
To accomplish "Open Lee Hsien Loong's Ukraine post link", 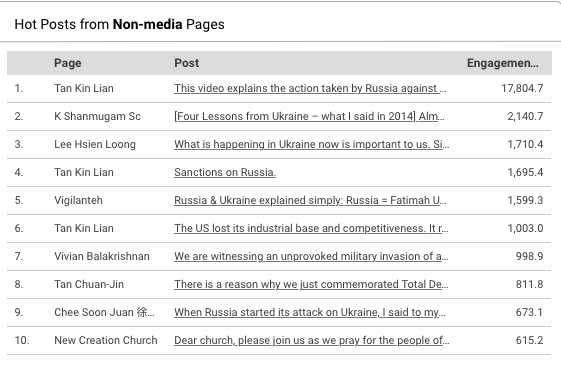I will click(312, 144).
